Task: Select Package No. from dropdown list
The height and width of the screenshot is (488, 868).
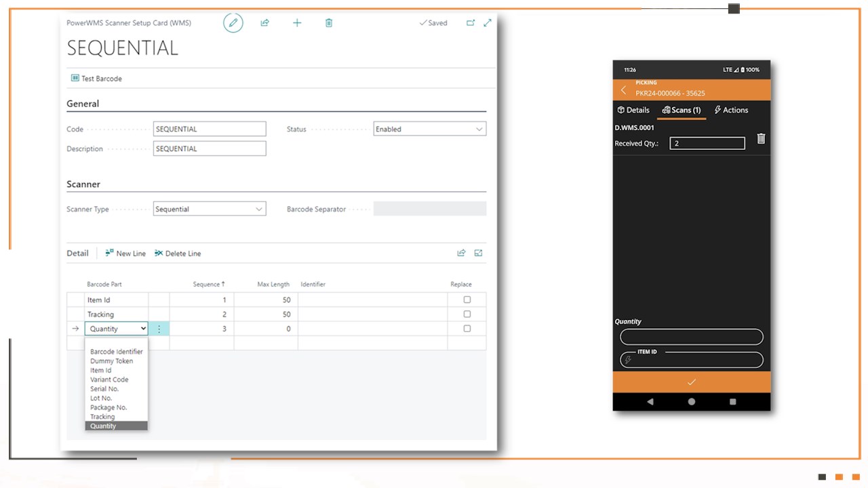Action: [117, 407]
